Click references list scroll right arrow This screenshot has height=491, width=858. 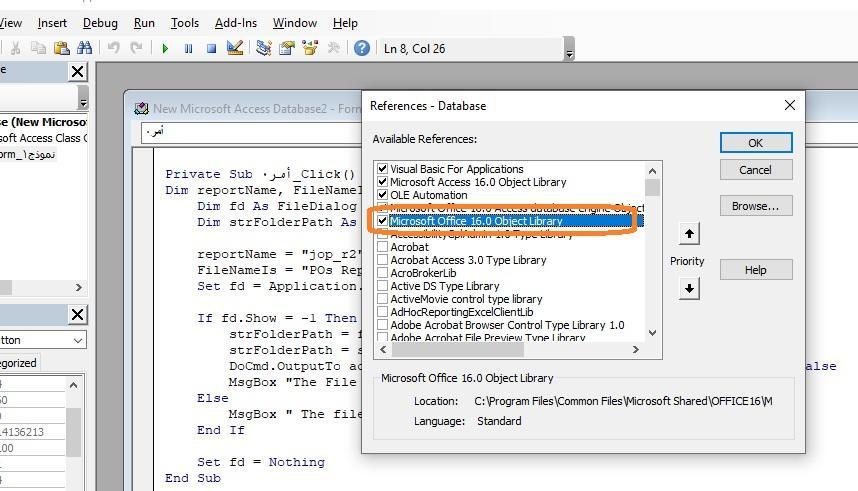[636, 349]
